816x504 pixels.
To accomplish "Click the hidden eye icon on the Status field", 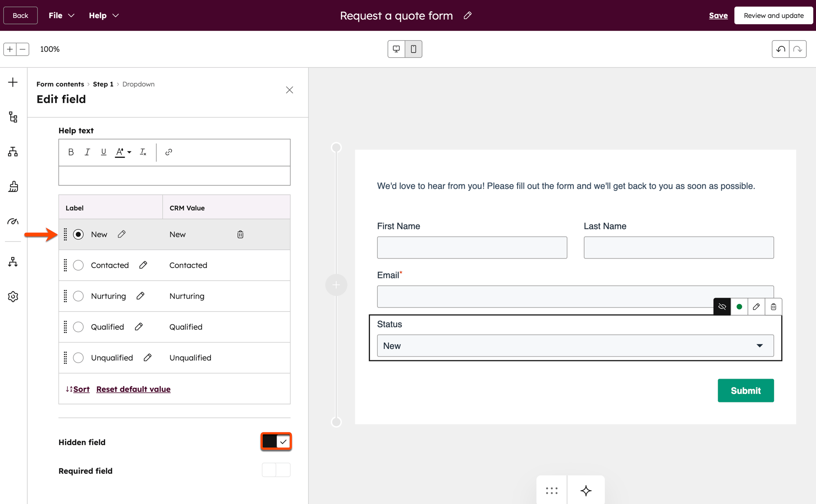I will [x=722, y=307].
